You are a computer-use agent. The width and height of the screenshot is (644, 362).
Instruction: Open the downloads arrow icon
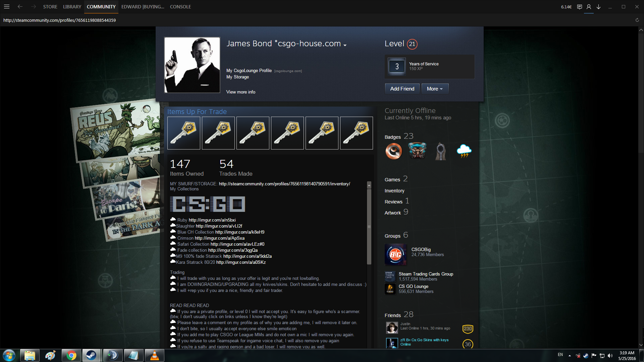[x=598, y=7]
